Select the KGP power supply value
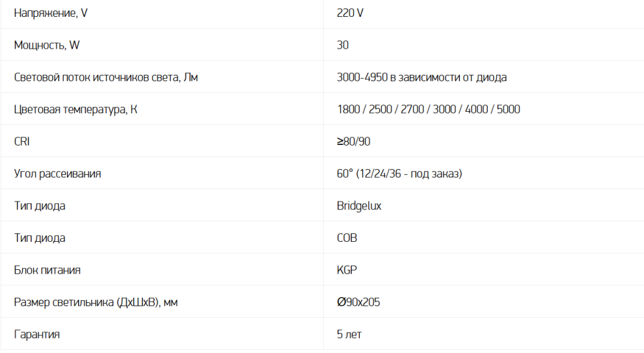Screen dimensions: 644x353 [x=347, y=270]
